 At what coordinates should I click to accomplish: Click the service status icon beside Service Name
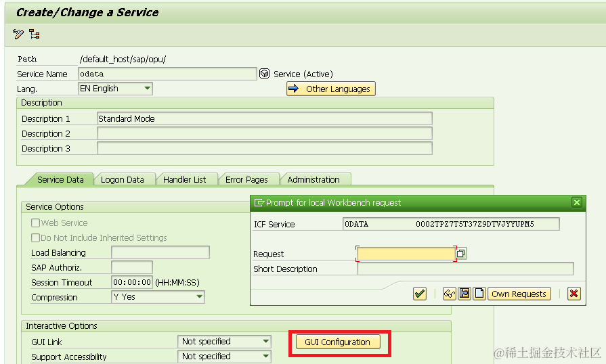point(264,73)
